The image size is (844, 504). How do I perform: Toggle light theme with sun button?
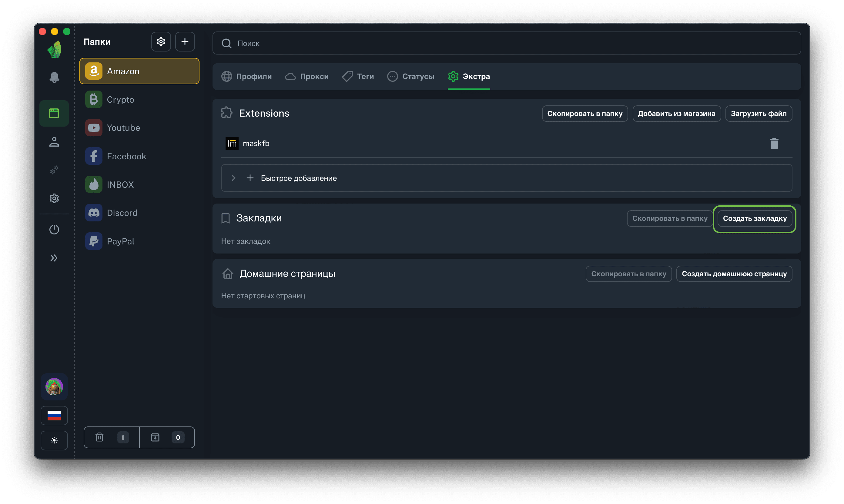coord(54,440)
